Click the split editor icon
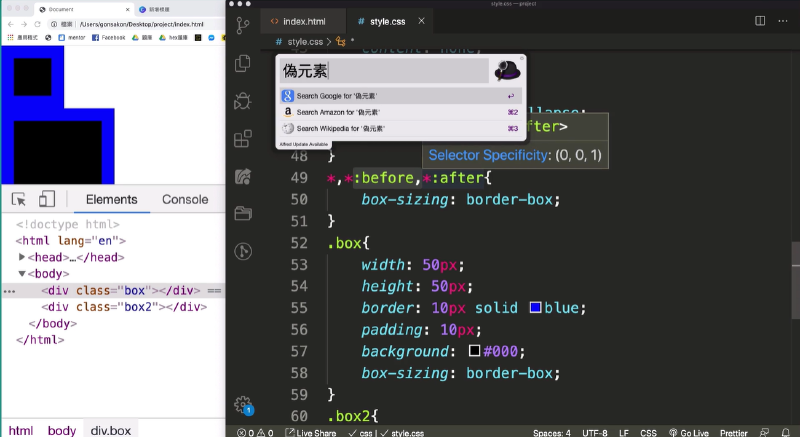The image size is (800, 437). point(760,20)
